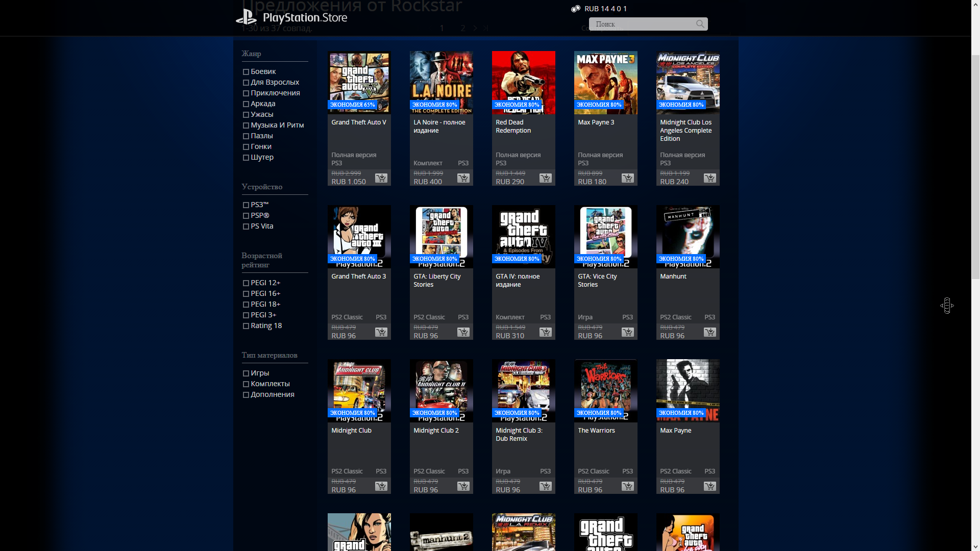The height and width of the screenshot is (551, 980).
Task: Open the Red Dead Redemption title link
Action: [513, 127]
